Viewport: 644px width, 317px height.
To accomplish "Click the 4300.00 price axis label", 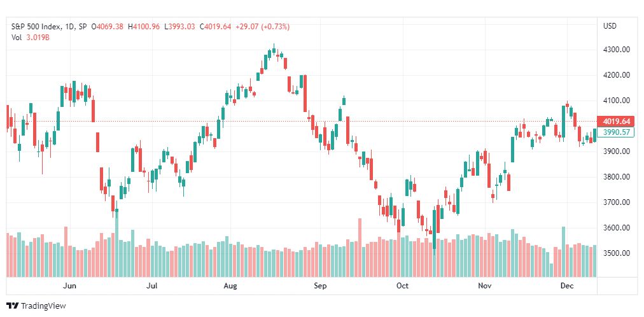I will pos(617,50).
